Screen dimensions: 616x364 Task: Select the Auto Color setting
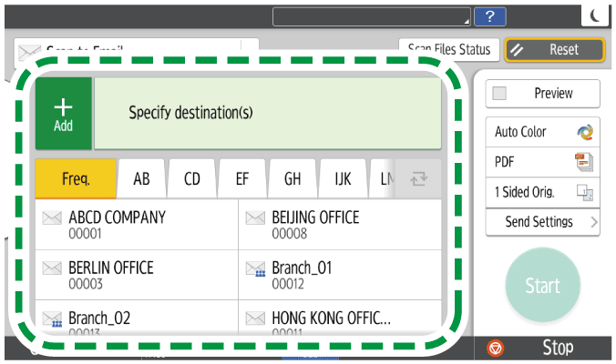[x=542, y=132]
